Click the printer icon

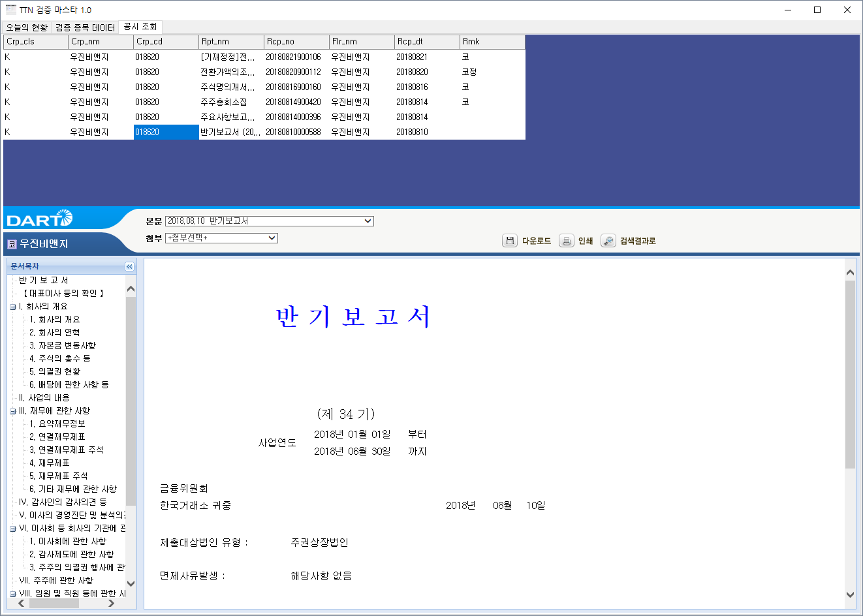(x=567, y=241)
